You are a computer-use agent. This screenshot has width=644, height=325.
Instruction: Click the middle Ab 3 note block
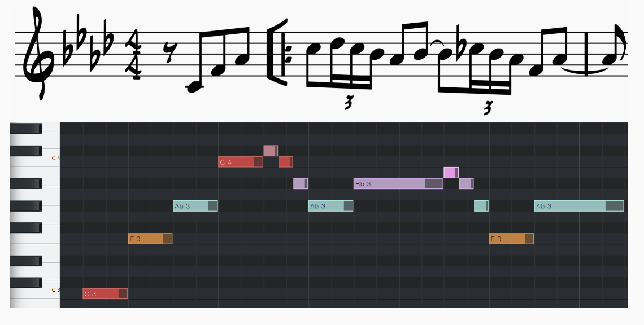330,205
